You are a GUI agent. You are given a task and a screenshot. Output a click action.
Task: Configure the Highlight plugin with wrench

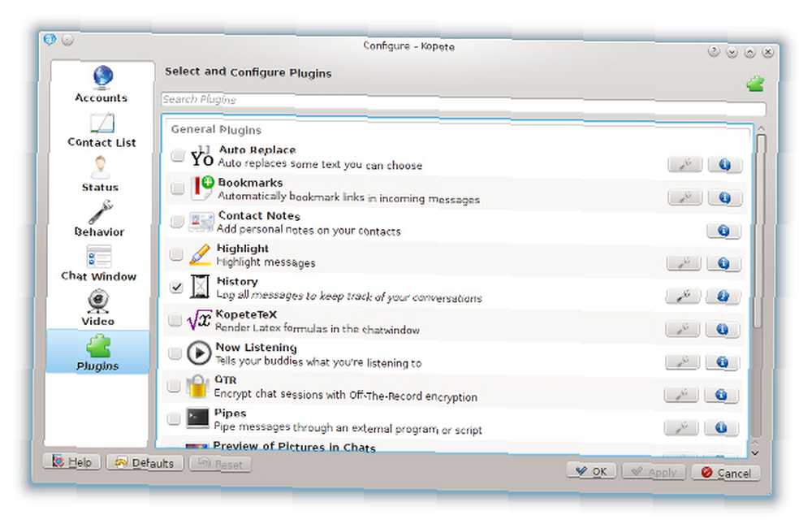(x=684, y=263)
